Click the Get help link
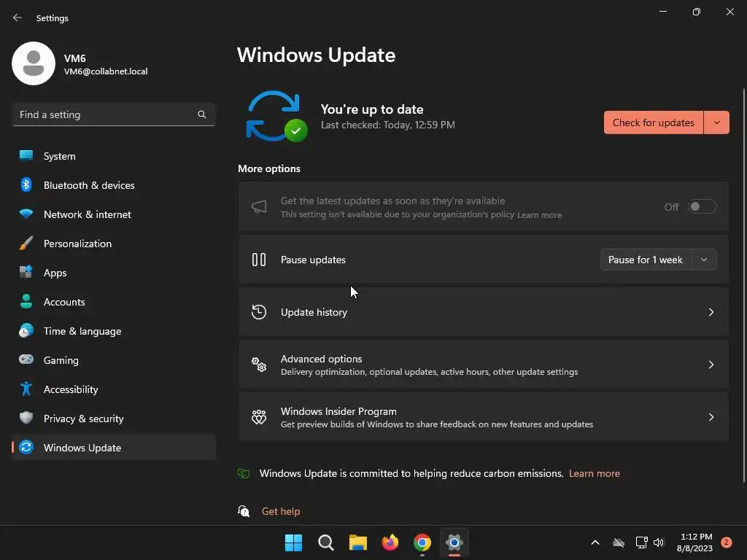Screen dimensions: 747x560 pyautogui.click(x=281, y=511)
